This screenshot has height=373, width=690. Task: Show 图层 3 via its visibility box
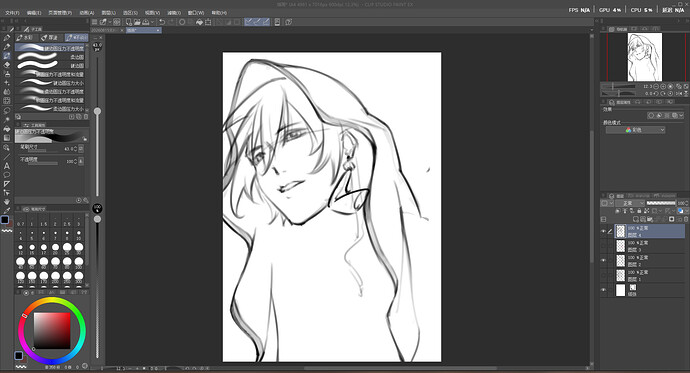point(603,246)
